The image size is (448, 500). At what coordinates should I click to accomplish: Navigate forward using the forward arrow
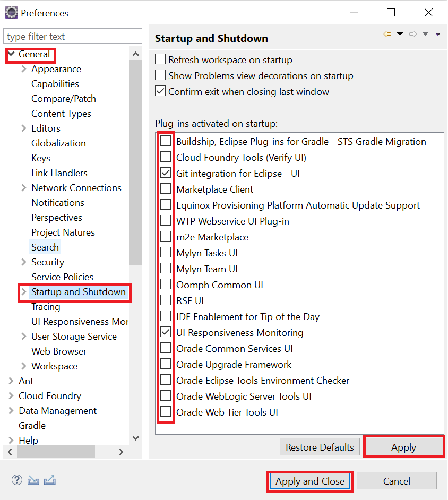pos(413,33)
